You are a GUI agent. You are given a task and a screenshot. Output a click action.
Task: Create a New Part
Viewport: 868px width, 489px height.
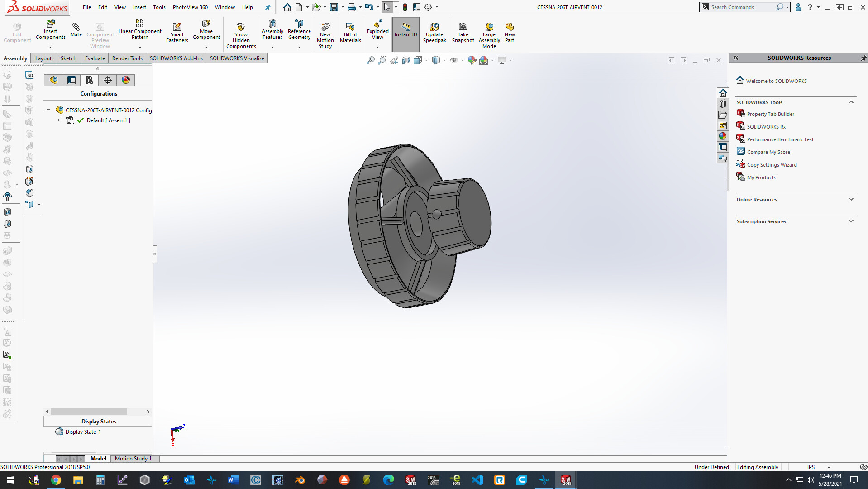pos(510,33)
